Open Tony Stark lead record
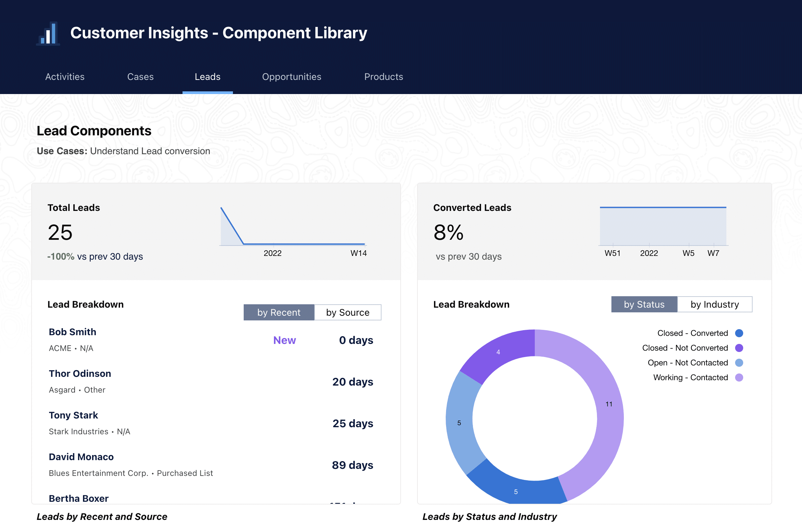 (x=73, y=415)
